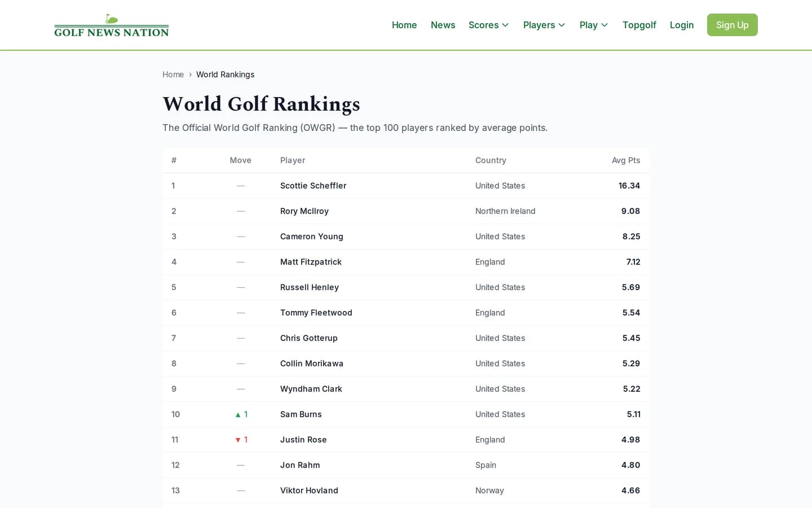Click Justin Rose's red down-arrow move indicator
The image size is (812, 508).
241,440
